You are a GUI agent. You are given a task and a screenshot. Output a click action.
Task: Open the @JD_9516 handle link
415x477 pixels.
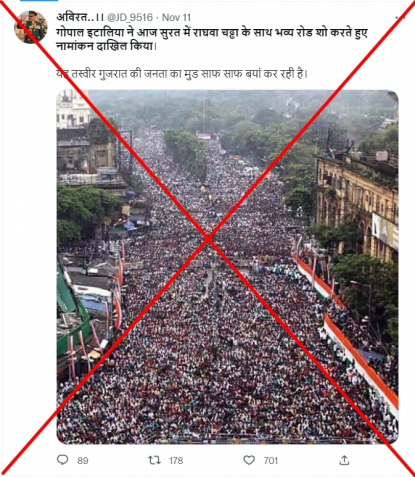pyautogui.click(x=130, y=17)
